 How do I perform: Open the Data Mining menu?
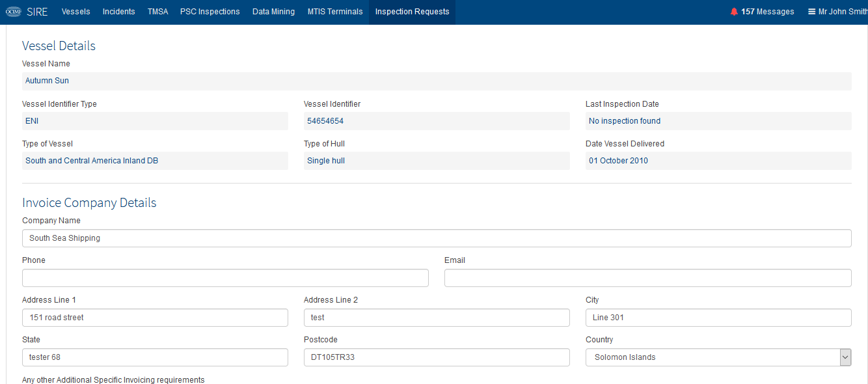click(274, 12)
